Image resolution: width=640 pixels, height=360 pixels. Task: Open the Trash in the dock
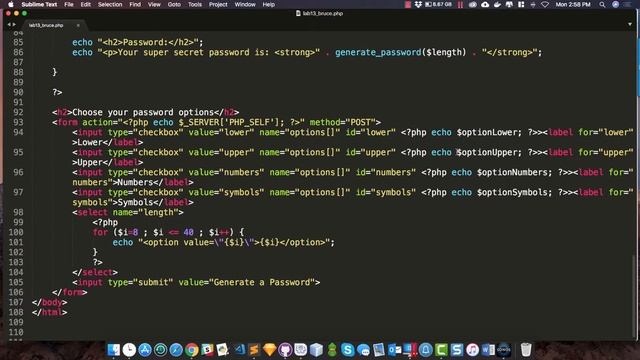click(x=526, y=350)
